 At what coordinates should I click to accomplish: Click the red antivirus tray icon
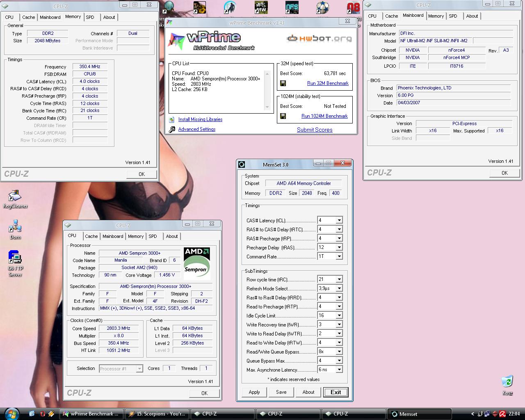pos(502,414)
